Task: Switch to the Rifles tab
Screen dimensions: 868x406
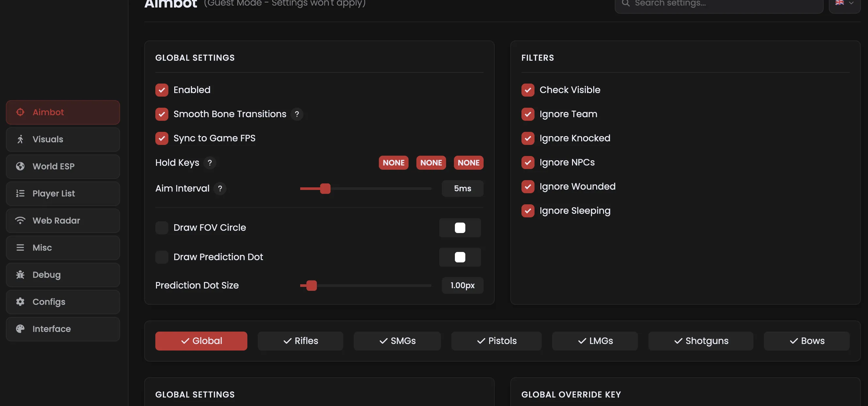Action: pos(301,341)
